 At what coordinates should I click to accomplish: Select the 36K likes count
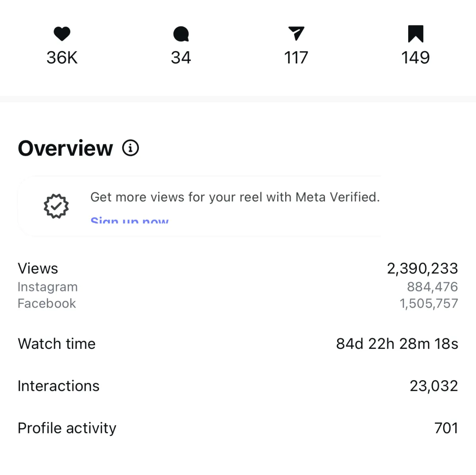coord(62,58)
